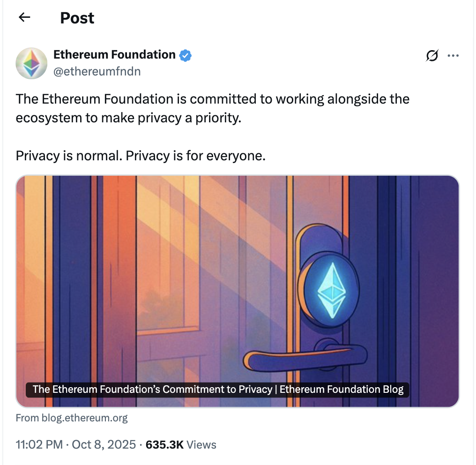Open the Ethereum Foundation profile avatar
Image resolution: width=476 pixels, height=465 pixels.
point(32,63)
